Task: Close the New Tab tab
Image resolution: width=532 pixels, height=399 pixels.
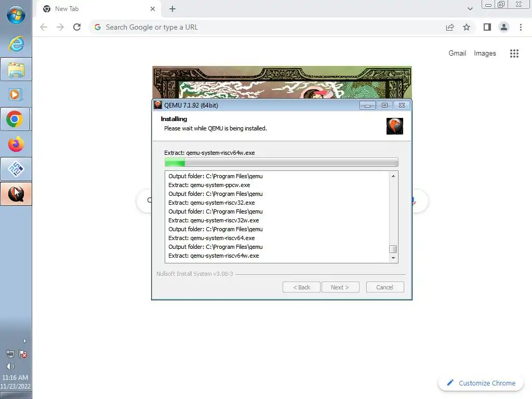Action: 153,9
